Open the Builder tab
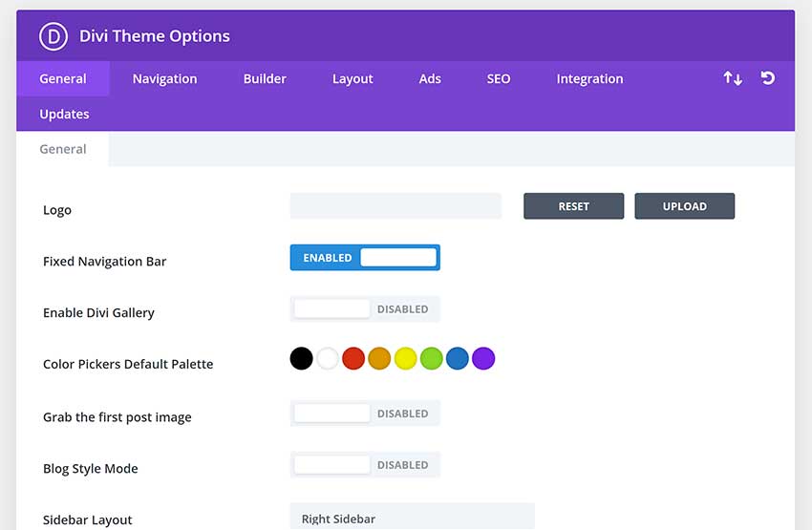Viewport: 812px width, 530px height. coord(265,79)
